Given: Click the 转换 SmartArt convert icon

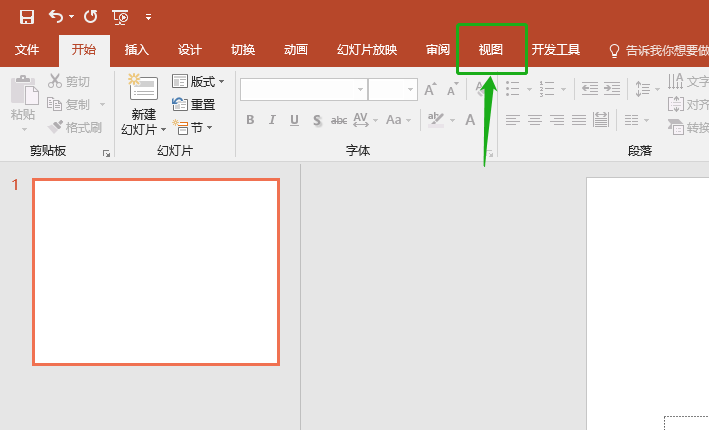Looking at the screenshot, I should [x=676, y=128].
